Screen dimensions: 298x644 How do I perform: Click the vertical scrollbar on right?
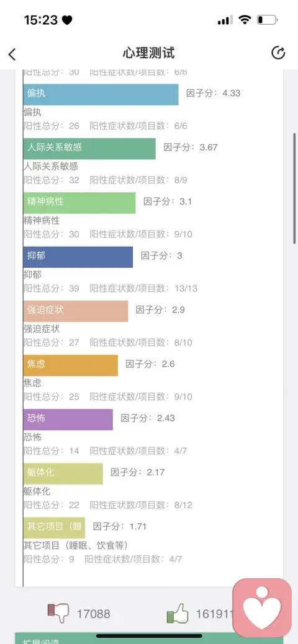(x=295, y=188)
